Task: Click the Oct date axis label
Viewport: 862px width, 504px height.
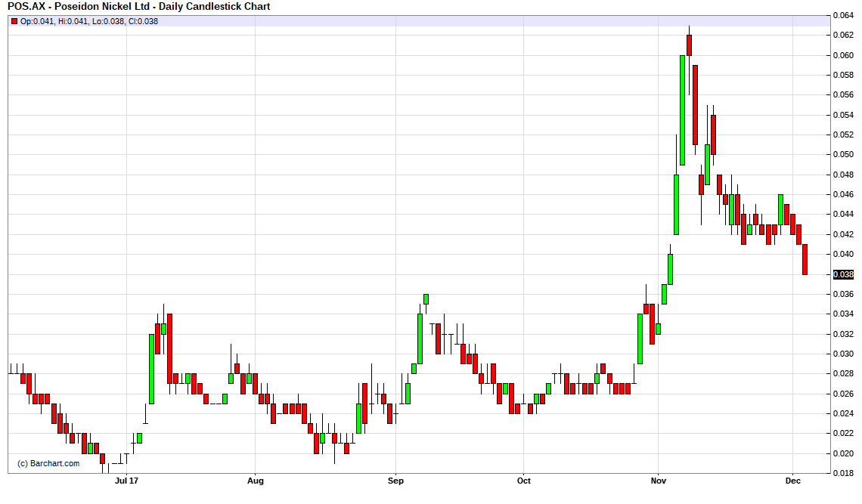Action: pyautogui.click(x=524, y=481)
